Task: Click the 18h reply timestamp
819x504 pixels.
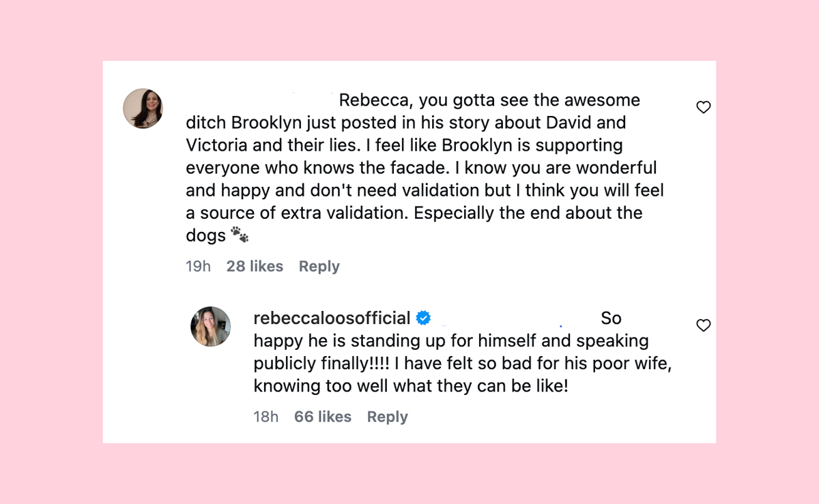Action: coord(266,417)
